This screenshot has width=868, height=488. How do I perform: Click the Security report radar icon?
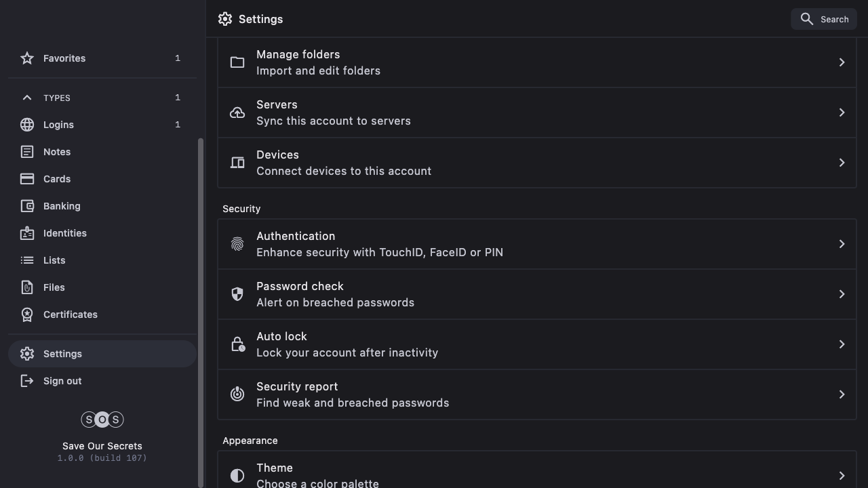[237, 394]
